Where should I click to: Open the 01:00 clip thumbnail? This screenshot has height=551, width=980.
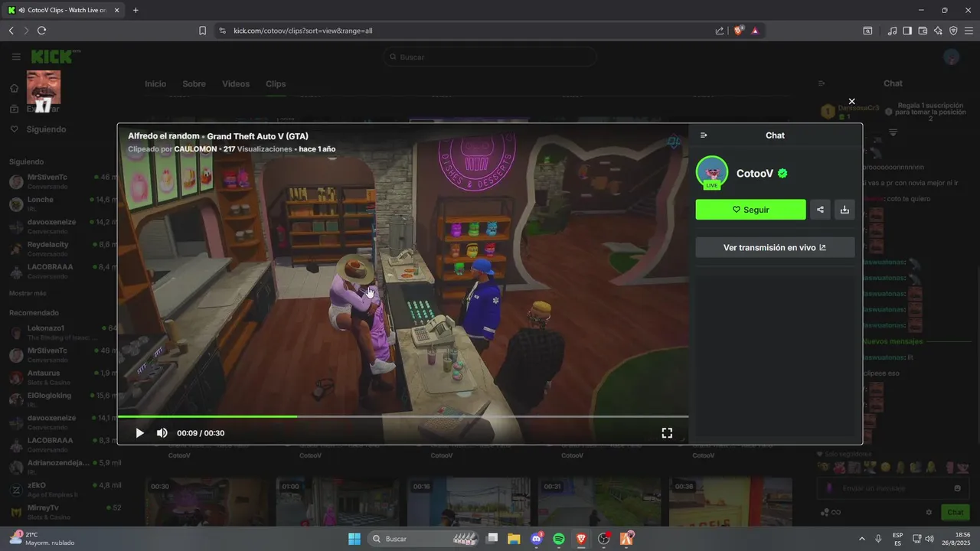click(338, 502)
